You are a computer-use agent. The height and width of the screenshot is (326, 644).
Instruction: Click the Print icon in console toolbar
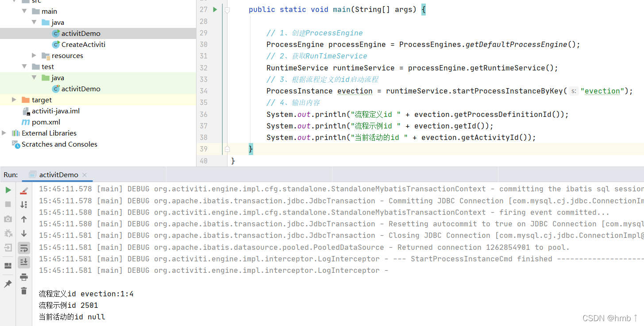(x=24, y=277)
